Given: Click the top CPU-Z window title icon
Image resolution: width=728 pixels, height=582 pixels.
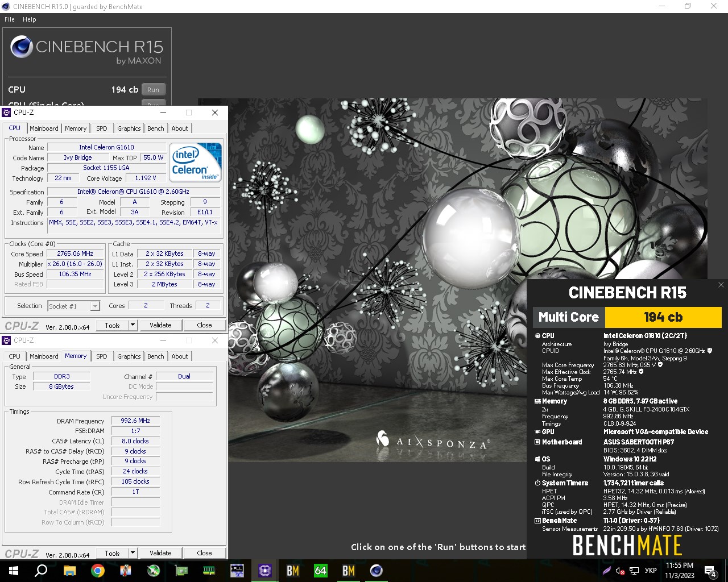Looking at the screenshot, I should (x=7, y=113).
